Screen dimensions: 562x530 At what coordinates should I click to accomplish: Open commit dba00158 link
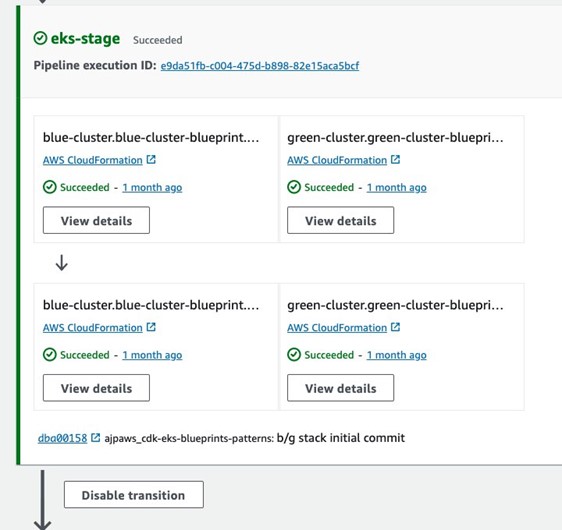point(62,438)
